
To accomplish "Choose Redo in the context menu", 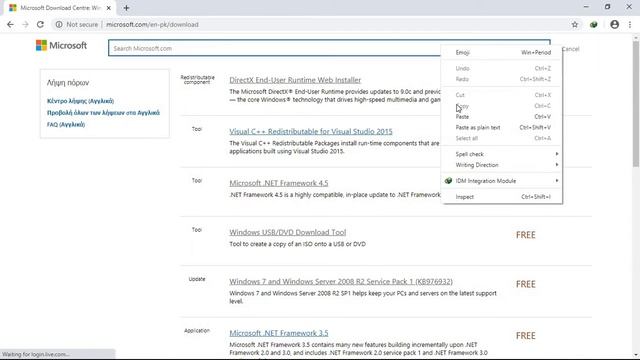I will click(502, 79).
